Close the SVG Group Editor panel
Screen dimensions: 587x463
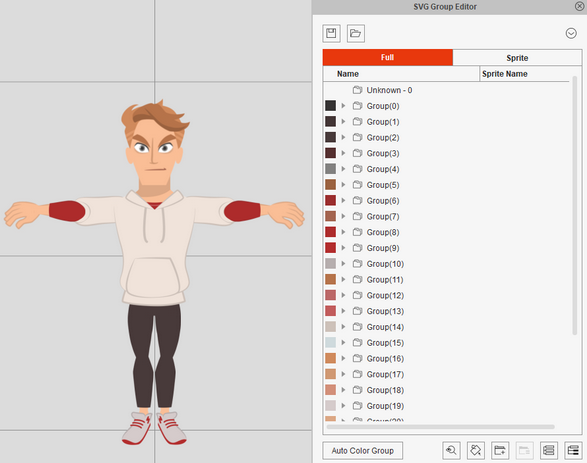(x=579, y=6)
